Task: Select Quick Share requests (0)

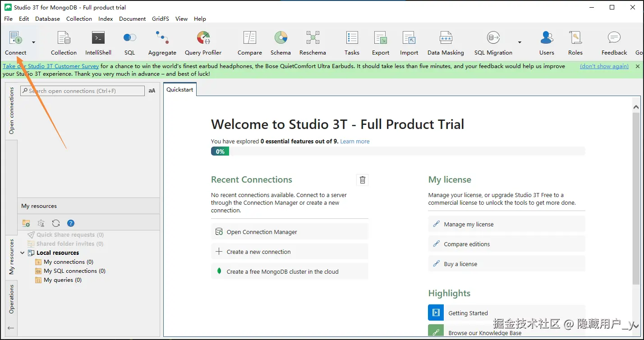Action: coord(70,234)
